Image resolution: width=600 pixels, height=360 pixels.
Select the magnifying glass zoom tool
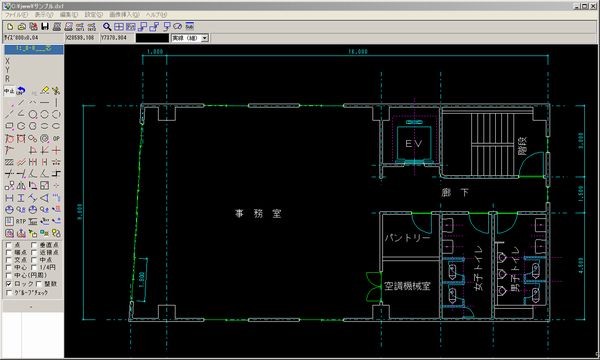tap(107, 26)
